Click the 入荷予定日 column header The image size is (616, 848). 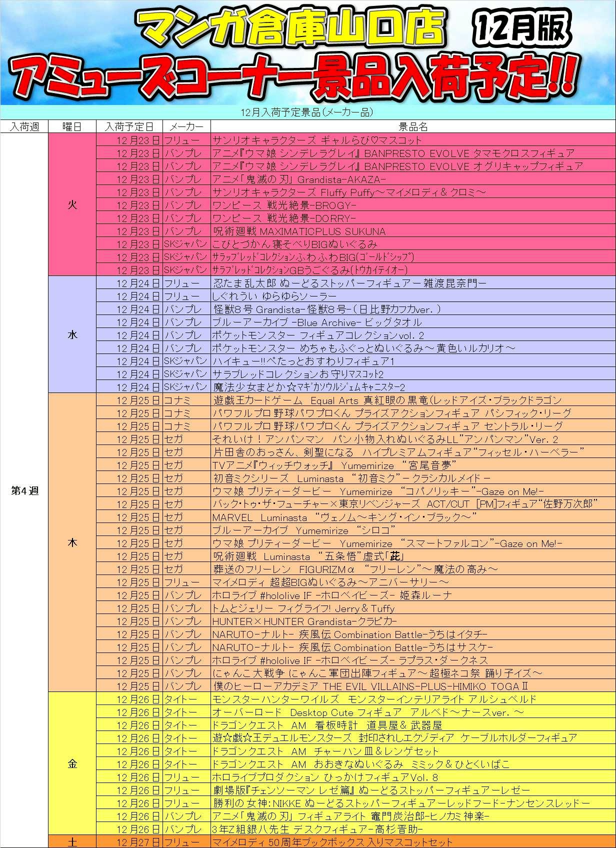[x=129, y=126]
